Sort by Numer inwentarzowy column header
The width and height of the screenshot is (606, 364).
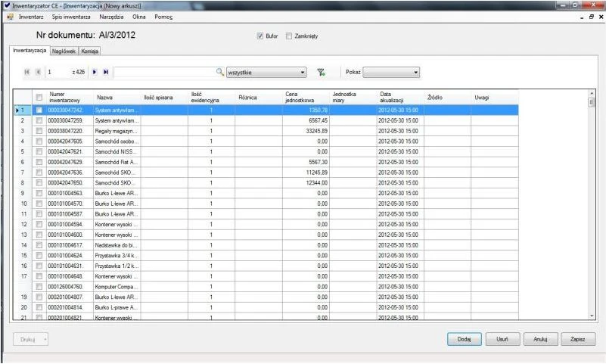(70, 97)
